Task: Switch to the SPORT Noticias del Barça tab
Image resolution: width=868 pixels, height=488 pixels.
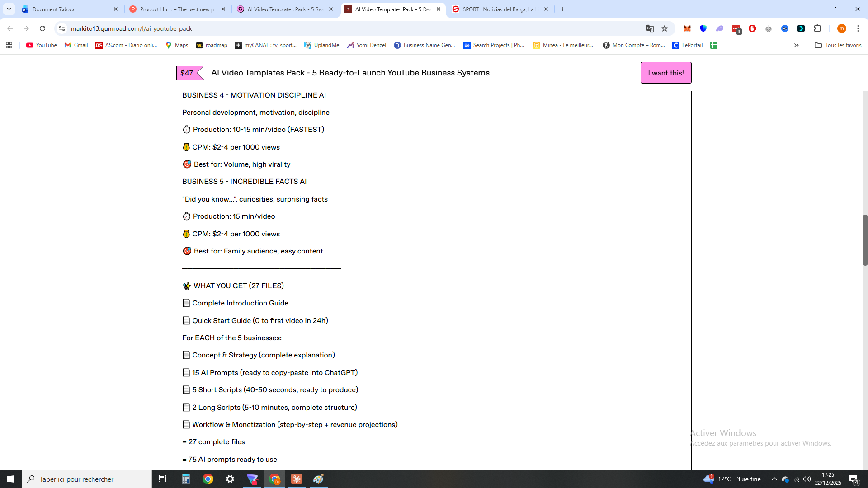Action: (500, 9)
